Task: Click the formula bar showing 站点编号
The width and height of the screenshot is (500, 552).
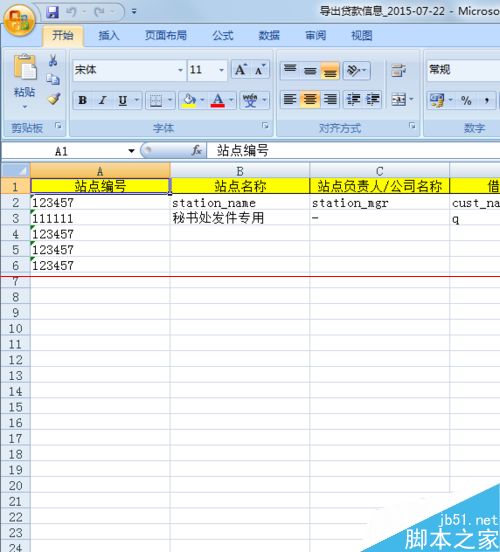Action: (x=354, y=151)
